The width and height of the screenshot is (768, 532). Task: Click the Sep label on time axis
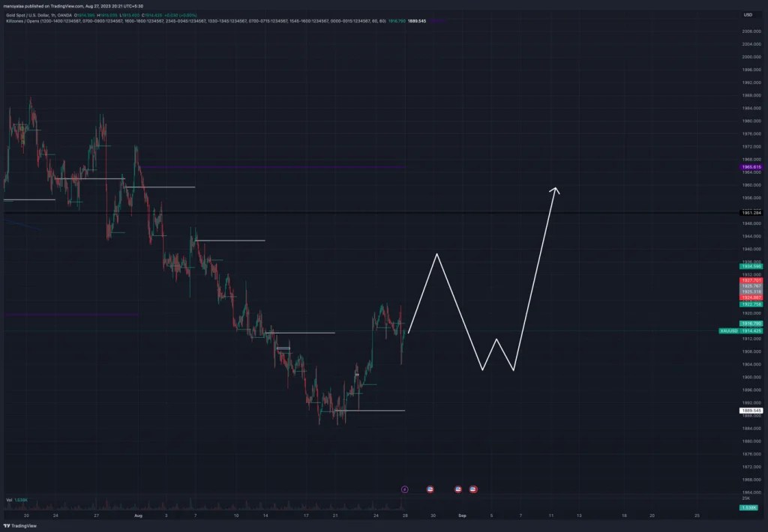[x=462, y=516]
